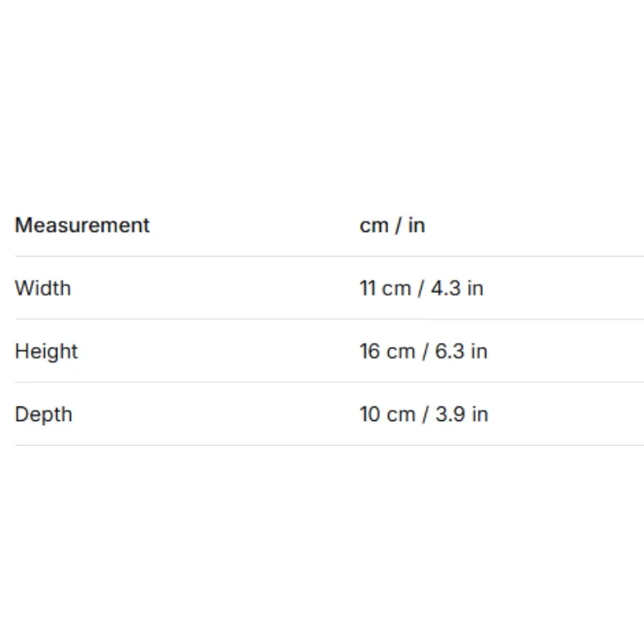Click the 'in' text in header
Viewport: 644px width, 644px height.
416,225
